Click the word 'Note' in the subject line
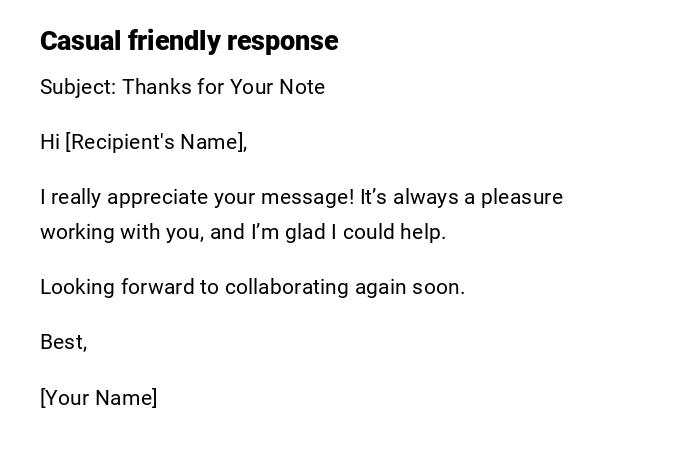 [x=302, y=87]
